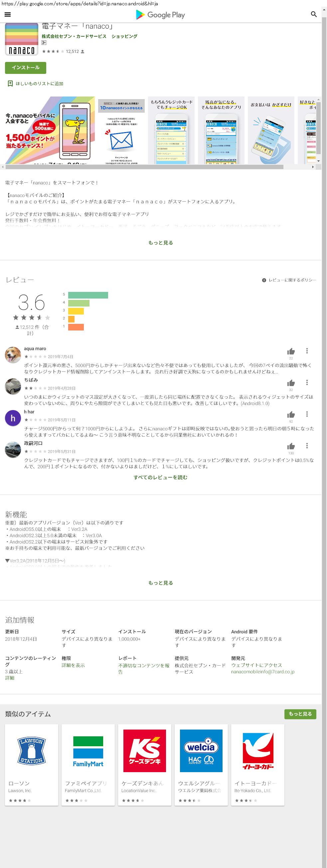This screenshot has width=327, height=868.
Task: Open developer 株式会社セブン・カードサービス link
Action: pos(74,36)
